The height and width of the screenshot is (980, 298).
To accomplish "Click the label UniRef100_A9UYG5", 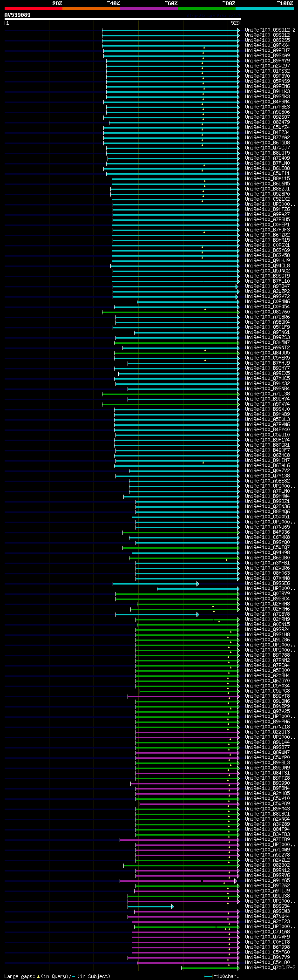I will pos(267,881).
